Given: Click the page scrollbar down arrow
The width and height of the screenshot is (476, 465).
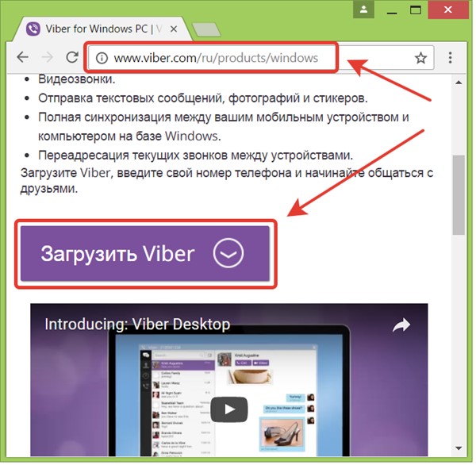Looking at the screenshot, I should coord(459,448).
